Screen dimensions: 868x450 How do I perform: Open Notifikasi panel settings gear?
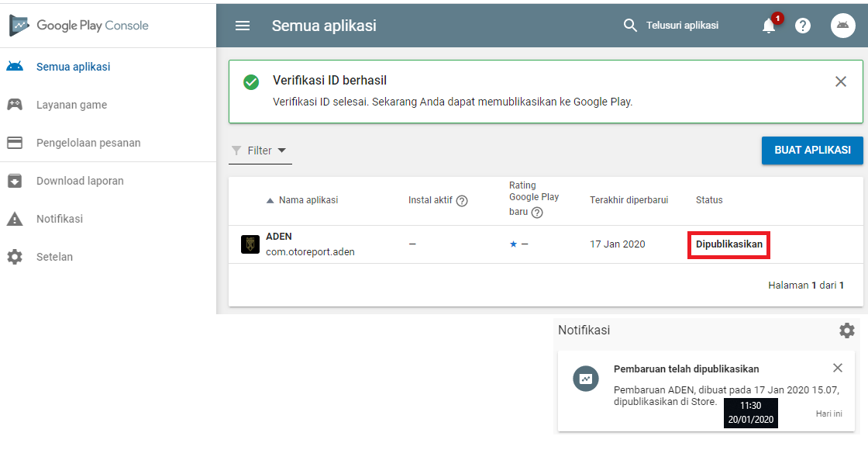tap(847, 331)
